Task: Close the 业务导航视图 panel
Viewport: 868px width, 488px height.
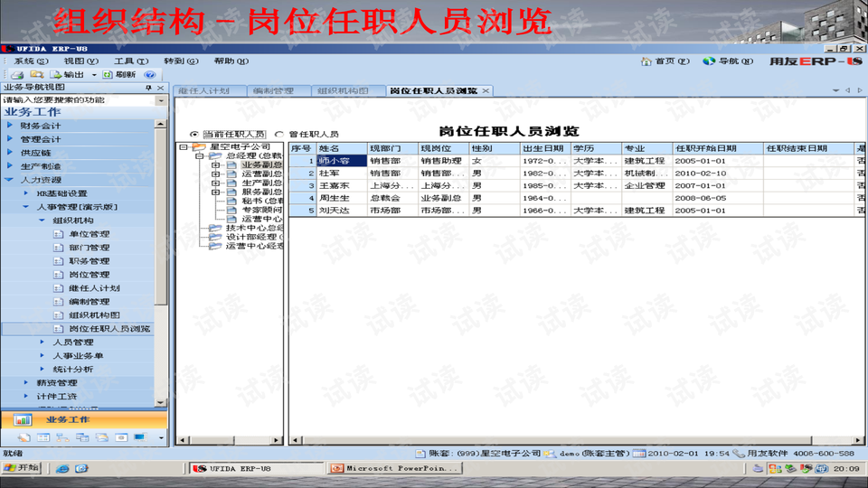Action: 161,88
